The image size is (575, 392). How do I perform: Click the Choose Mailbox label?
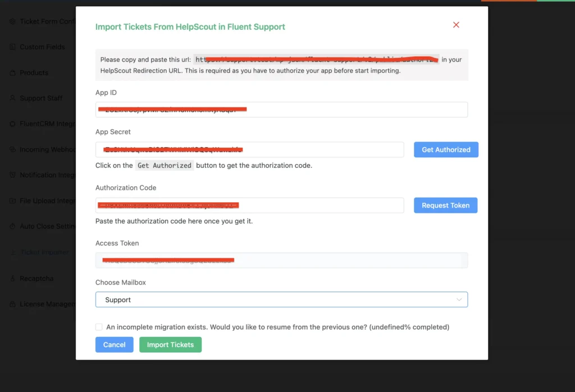pos(121,282)
